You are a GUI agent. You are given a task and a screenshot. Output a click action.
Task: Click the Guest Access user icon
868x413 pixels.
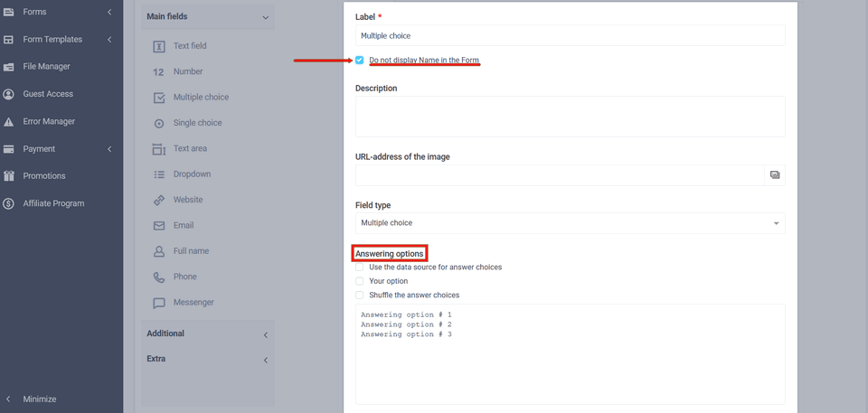pyautogui.click(x=8, y=94)
